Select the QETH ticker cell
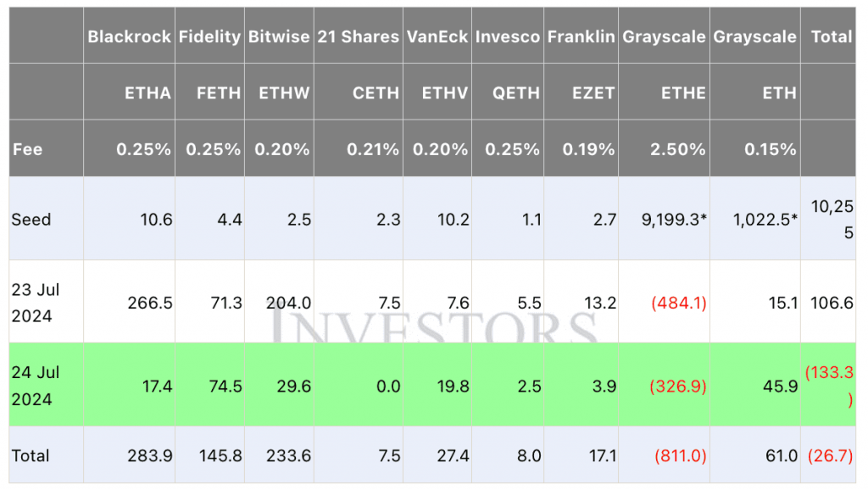 515,92
